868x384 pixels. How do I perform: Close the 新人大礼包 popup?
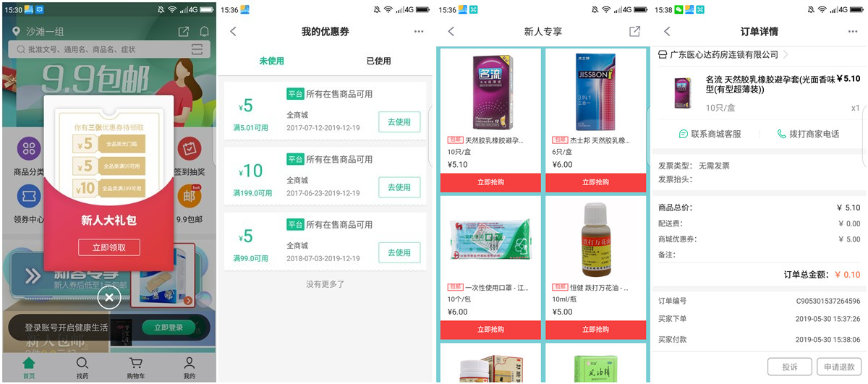(109, 297)
